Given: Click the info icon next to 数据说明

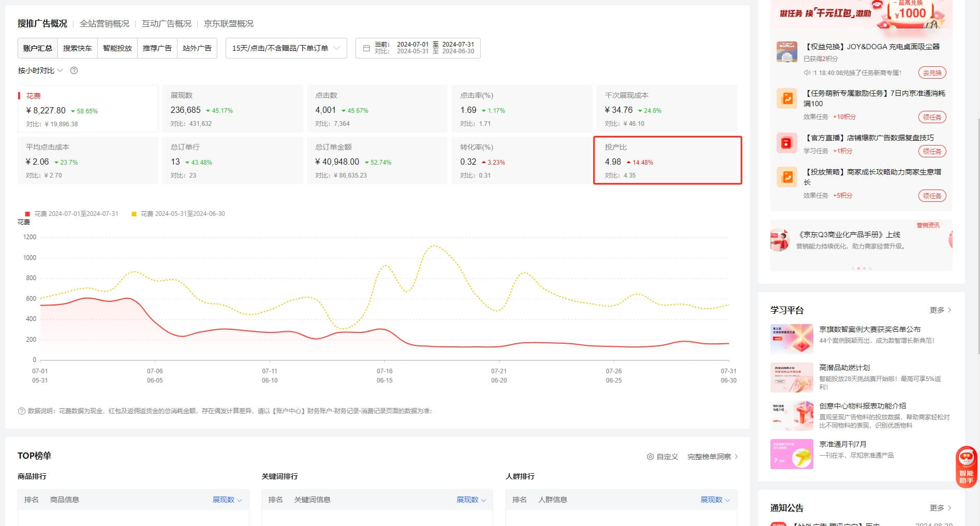Looking at the screenshot, I should (22, 411).
